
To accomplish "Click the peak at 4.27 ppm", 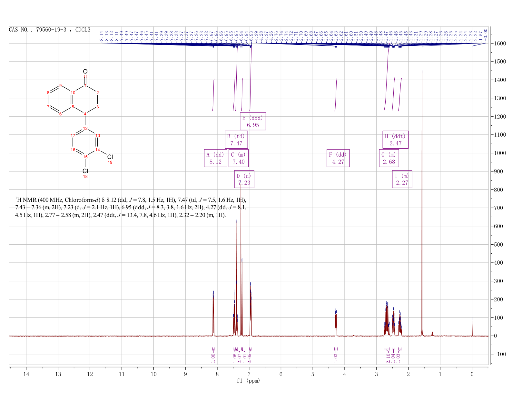I will click(x=336, y=322).
